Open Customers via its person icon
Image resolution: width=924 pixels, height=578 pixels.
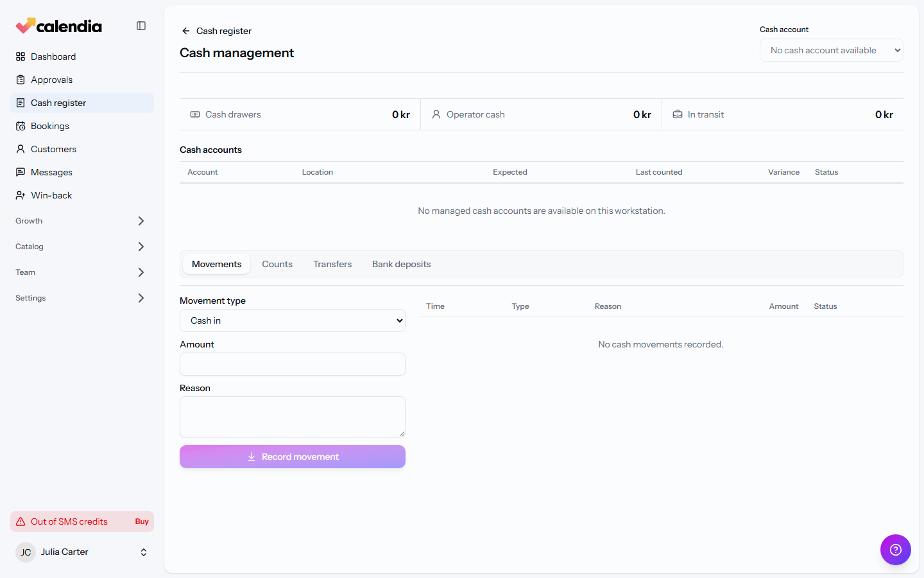point(21,149)
